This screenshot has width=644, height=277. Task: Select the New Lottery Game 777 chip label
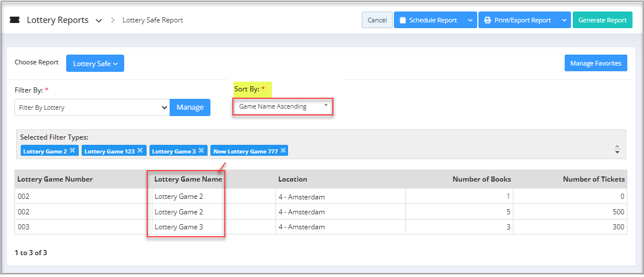click(246, 151)
